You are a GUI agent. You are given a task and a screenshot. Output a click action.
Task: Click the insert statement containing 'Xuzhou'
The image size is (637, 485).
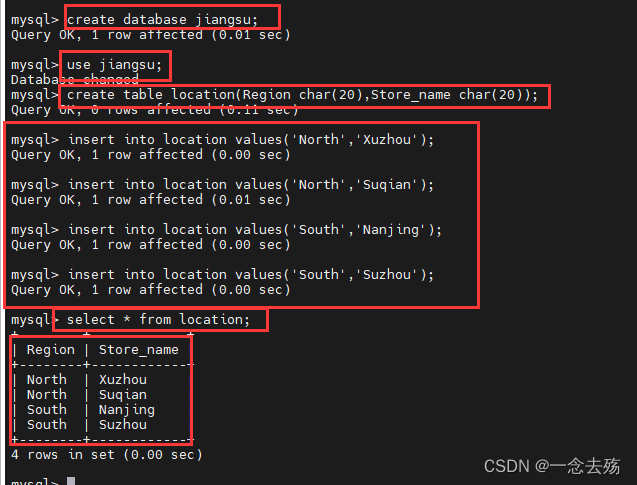(251, 140)
